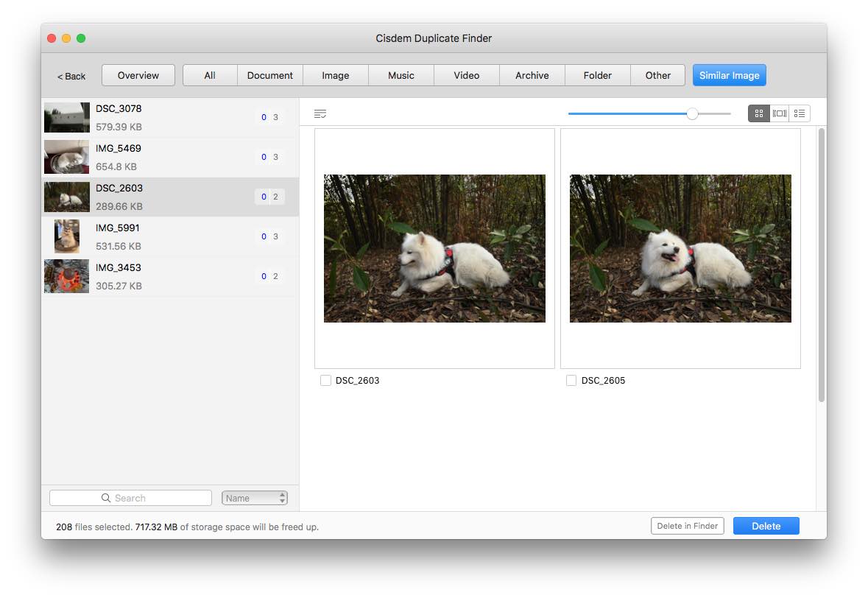Switch to the All tab
Viewport: 868px width, 598px height.
click(x=210, y=75)
